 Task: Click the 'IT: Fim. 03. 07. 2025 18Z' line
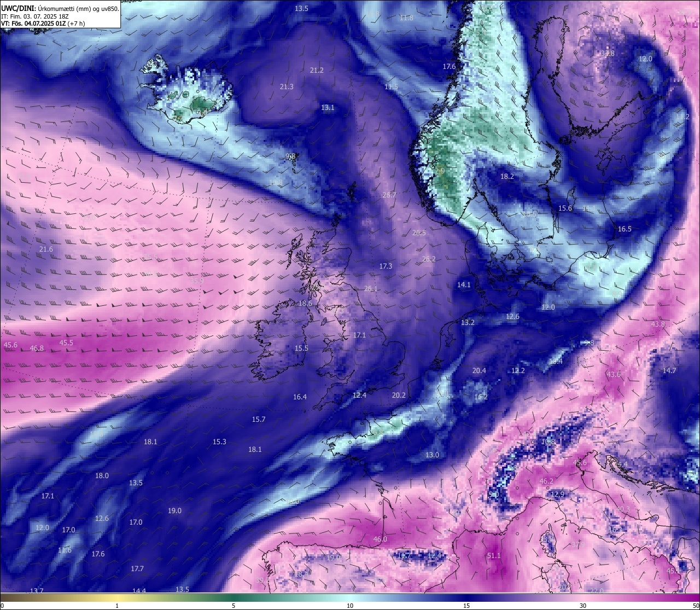click(x=35, y=16)
